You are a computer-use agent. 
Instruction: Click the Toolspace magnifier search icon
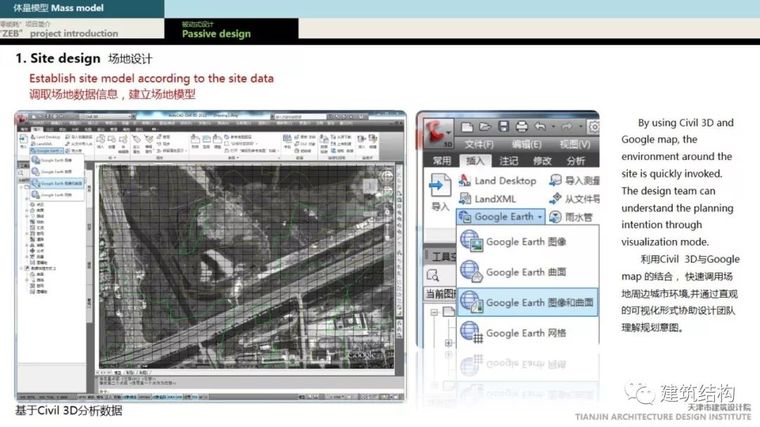click(432, 276)
